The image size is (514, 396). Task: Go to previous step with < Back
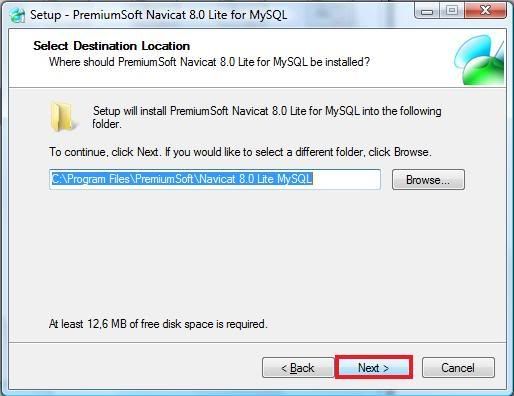pos(298,368)
